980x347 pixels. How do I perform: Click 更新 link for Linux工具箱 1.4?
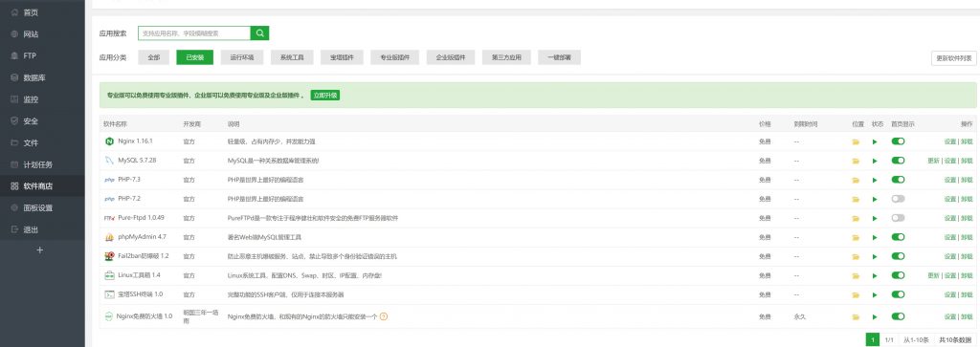[x=933, y=276]
